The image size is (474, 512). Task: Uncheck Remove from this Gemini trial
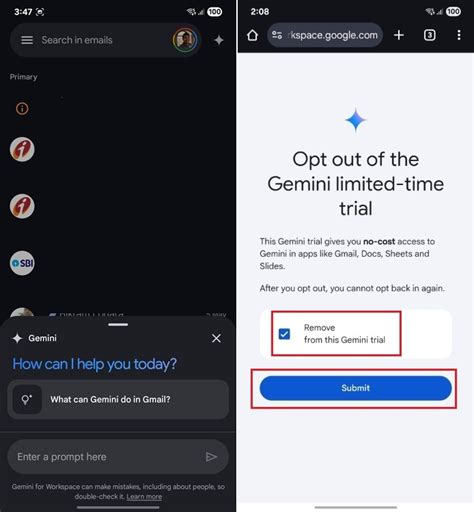coord(284,334)
